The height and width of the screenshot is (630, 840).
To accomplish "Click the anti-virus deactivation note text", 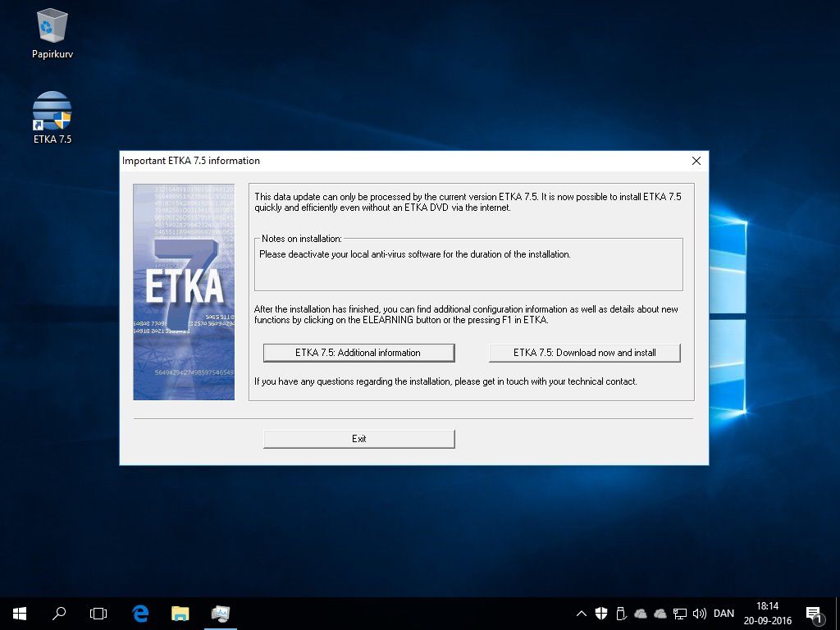I will [414, 254].
